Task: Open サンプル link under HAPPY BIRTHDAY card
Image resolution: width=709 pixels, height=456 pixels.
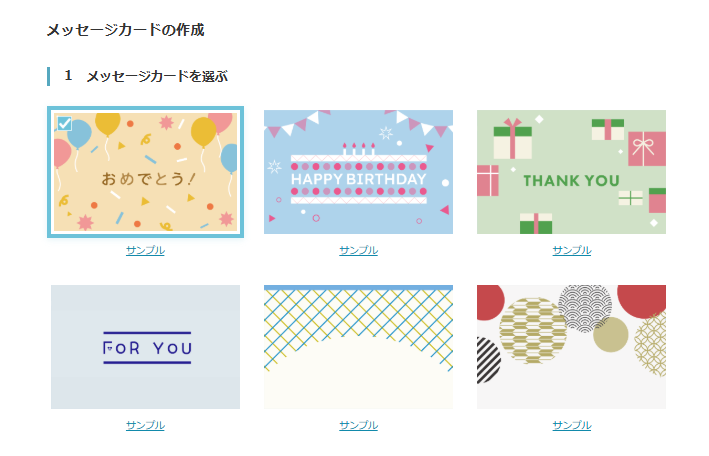Action: 359,250
